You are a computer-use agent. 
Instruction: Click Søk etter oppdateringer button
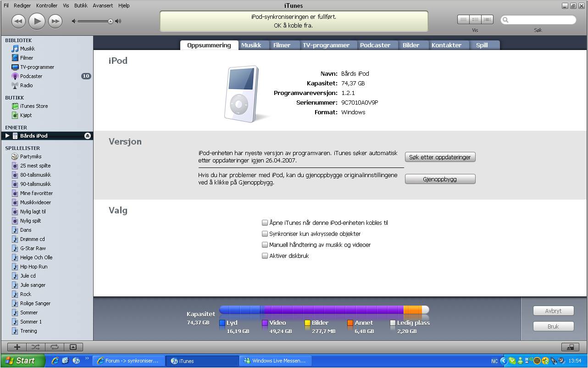pos(440,157)
